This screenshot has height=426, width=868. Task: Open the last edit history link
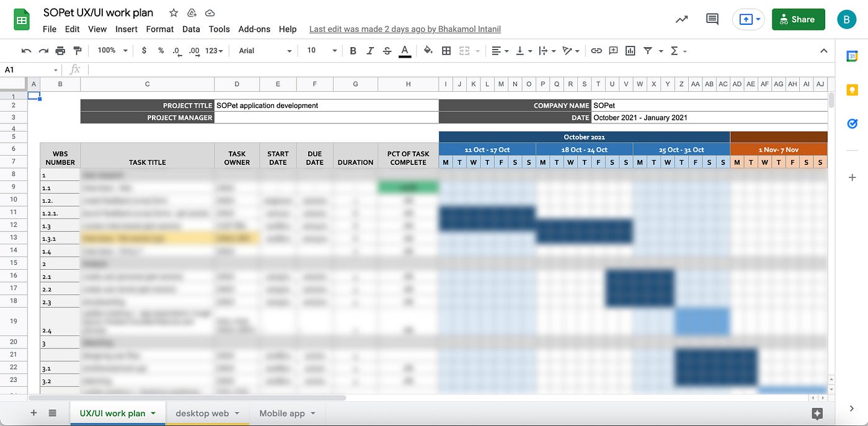(x=405, y=29)
